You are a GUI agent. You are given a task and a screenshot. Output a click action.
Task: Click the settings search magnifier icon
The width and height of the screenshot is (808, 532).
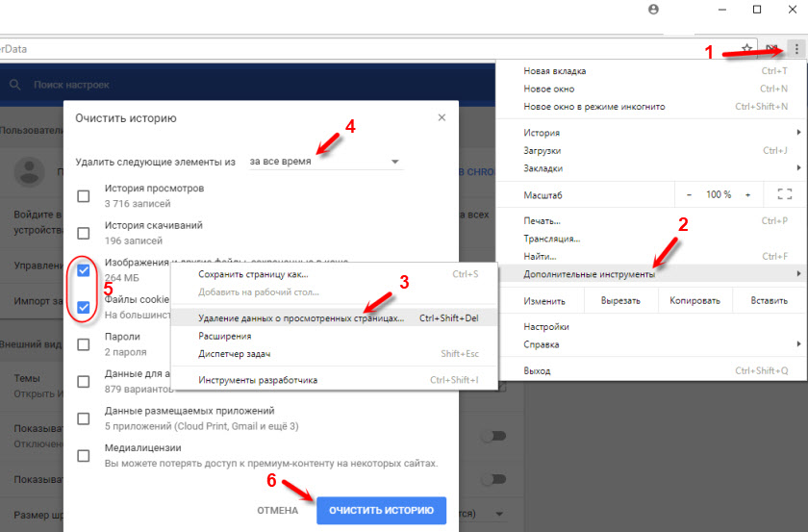[14, 85]
